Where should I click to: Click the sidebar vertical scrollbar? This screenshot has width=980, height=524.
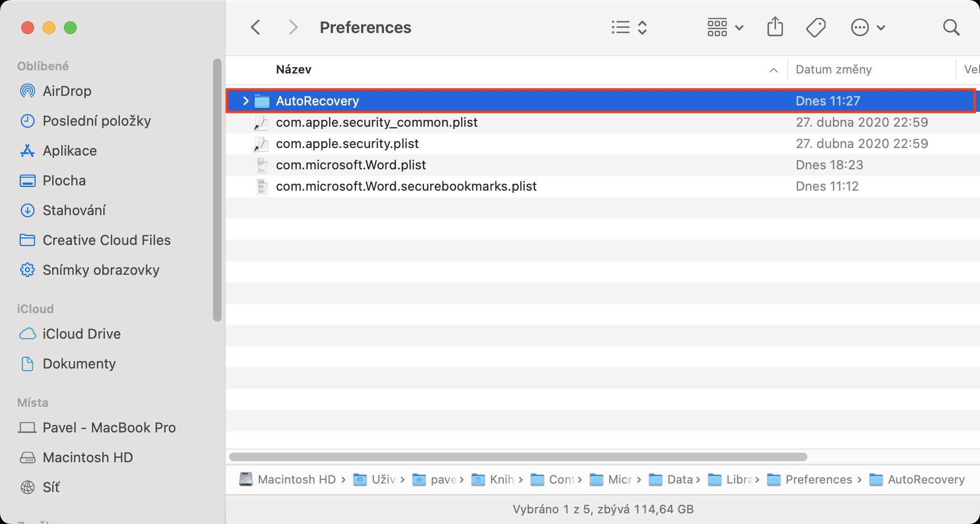[x=217, y=190]
